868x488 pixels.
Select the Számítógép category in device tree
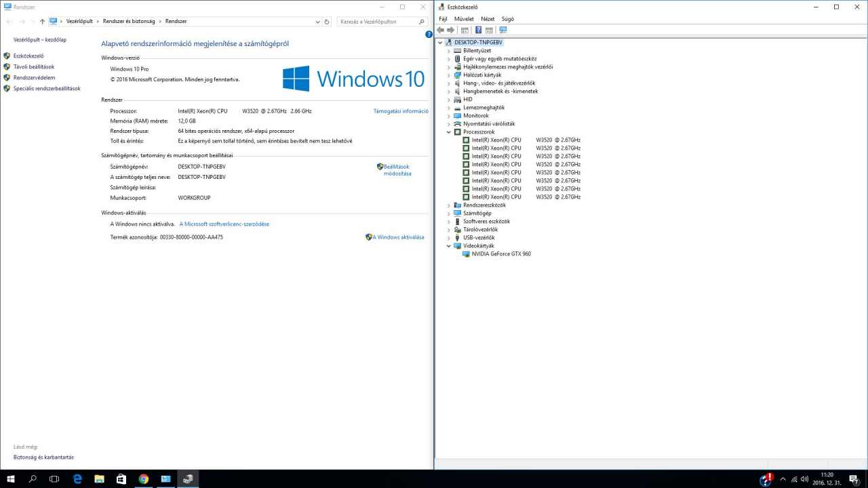[x=477, y=213]
